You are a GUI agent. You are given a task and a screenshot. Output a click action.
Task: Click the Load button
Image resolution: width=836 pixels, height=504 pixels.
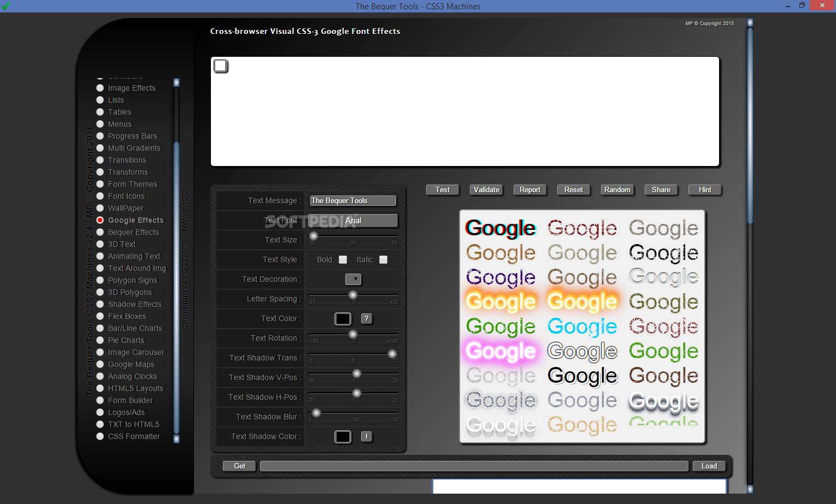point(709,466)
